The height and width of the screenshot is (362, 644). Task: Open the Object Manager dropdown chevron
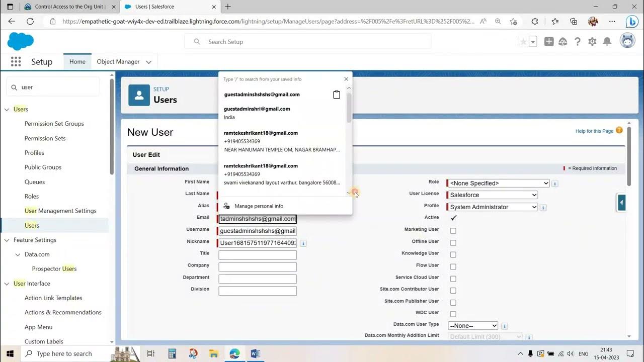[x=148, y=62]
